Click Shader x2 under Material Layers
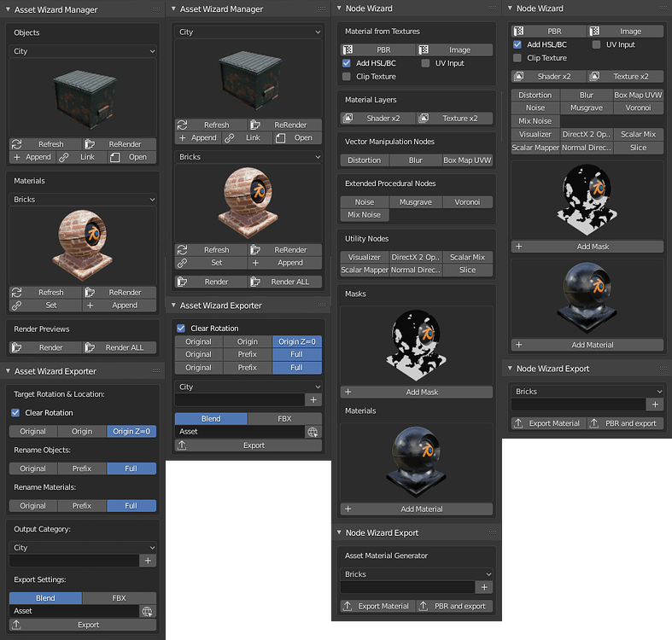 coord(378,119)
